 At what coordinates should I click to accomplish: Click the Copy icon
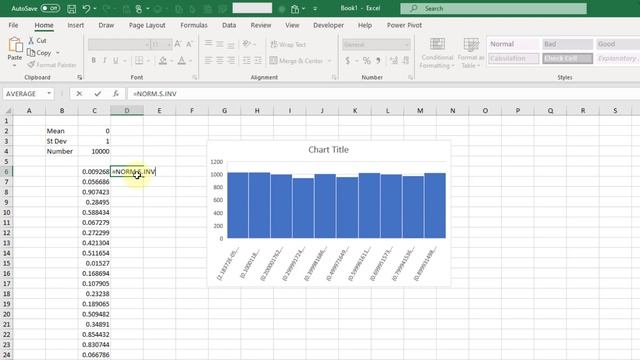click(31, 53)
